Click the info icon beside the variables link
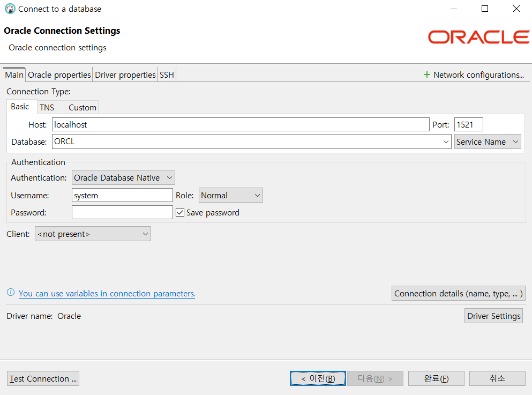This screenshot has width=532, height=395. coord(11,293)
